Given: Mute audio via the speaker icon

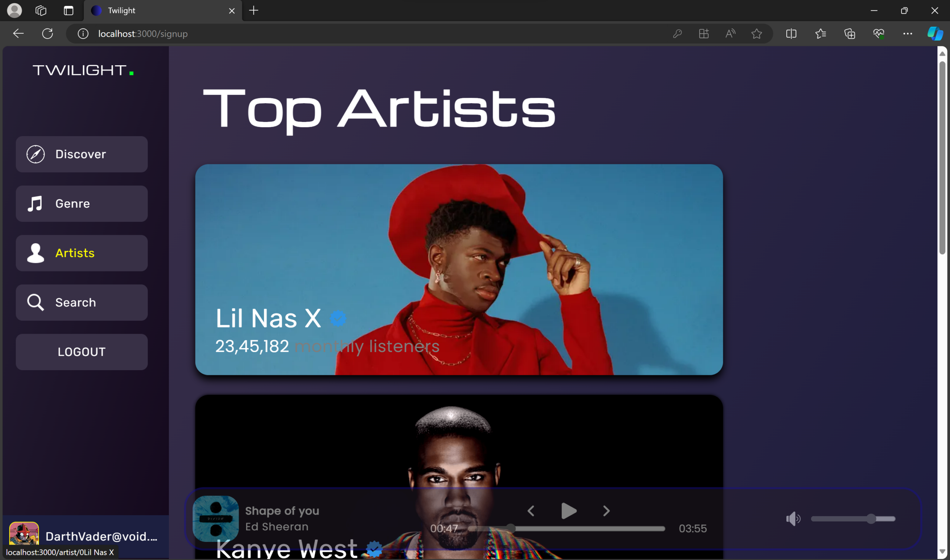Looking at the screenshot, I should click(x=793, y=519).
